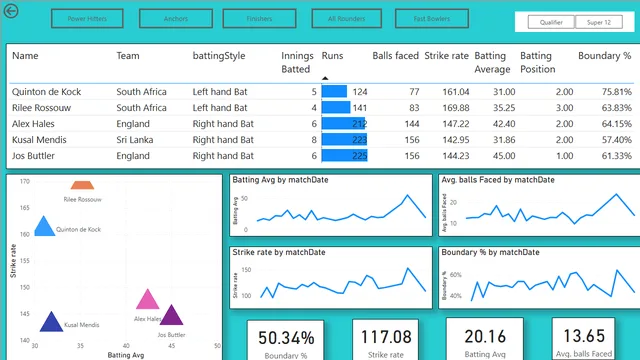
Task: Click Sri Lanka team cell
Action: 135,140
